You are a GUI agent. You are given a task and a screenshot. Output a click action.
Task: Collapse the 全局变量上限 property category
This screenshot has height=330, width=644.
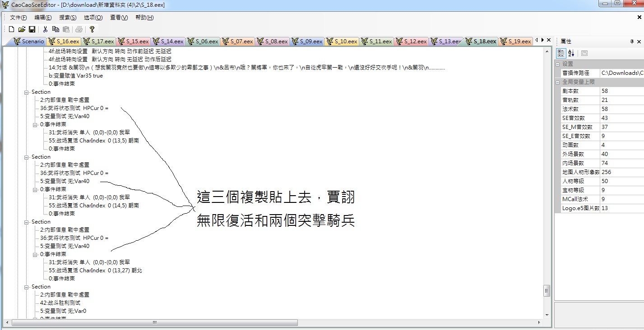click(x=558, y=82)
